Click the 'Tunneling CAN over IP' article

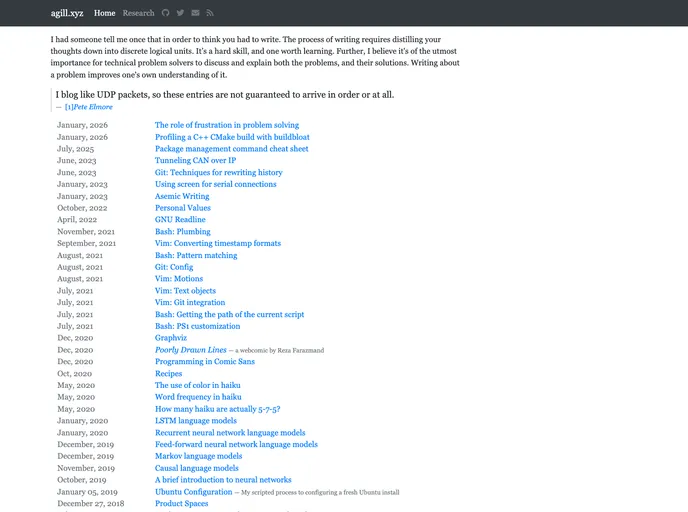[x=195, y=160]
